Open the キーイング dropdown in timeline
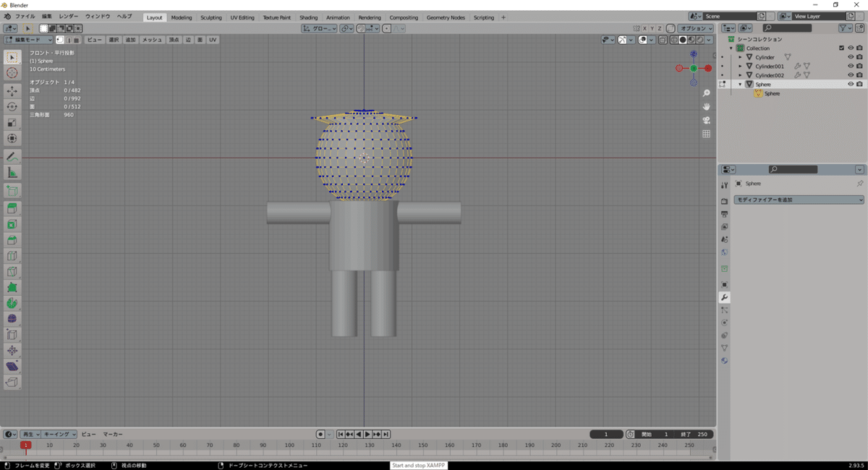The width and height of the screenshot is (868, 470). click(x=60, y=434)
